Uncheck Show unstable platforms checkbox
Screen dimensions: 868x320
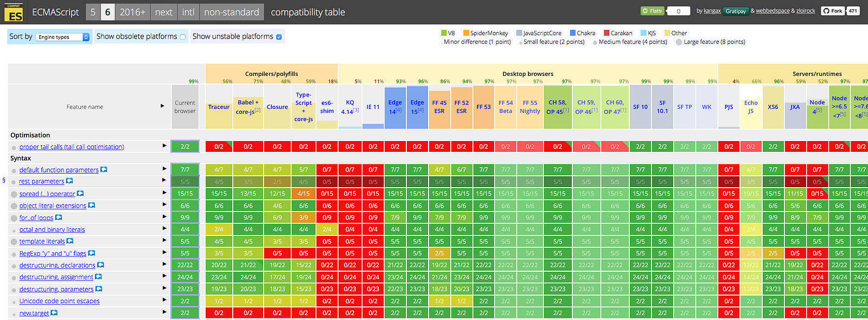click(279, 37)
